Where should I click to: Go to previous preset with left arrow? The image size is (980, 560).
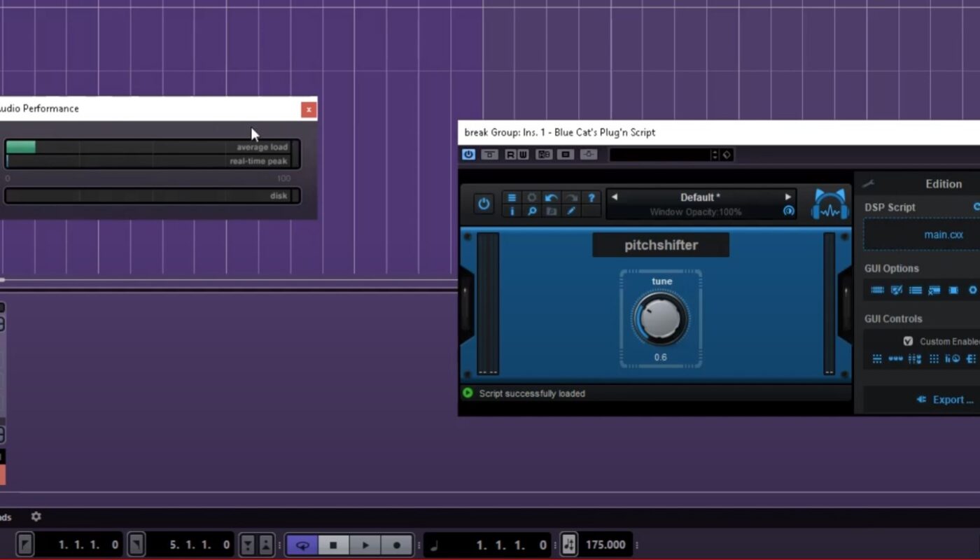615,197
